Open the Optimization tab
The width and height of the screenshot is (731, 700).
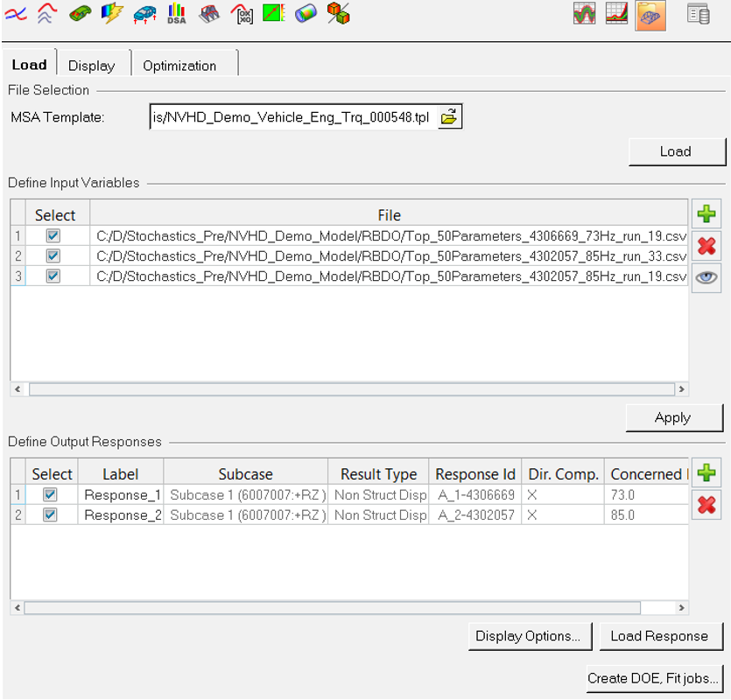(179, 66)
